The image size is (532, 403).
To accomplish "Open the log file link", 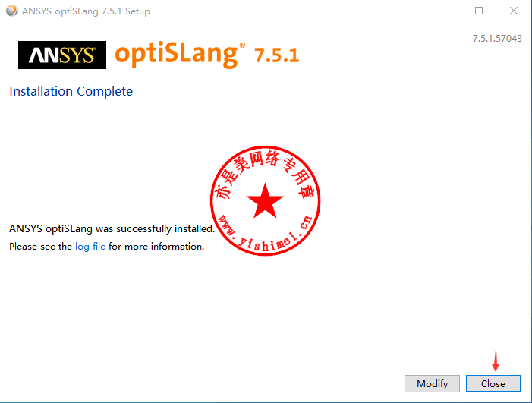I will click(90, 247).
